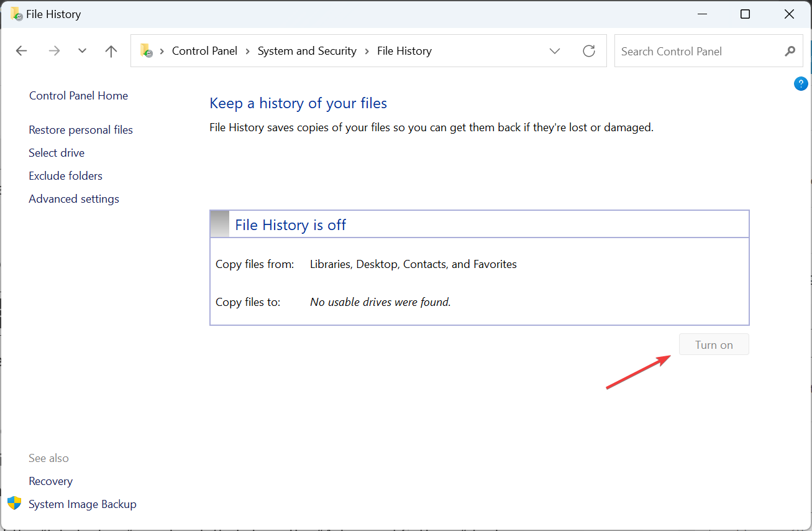Click the Forward navigation arrow

point(55,51)
